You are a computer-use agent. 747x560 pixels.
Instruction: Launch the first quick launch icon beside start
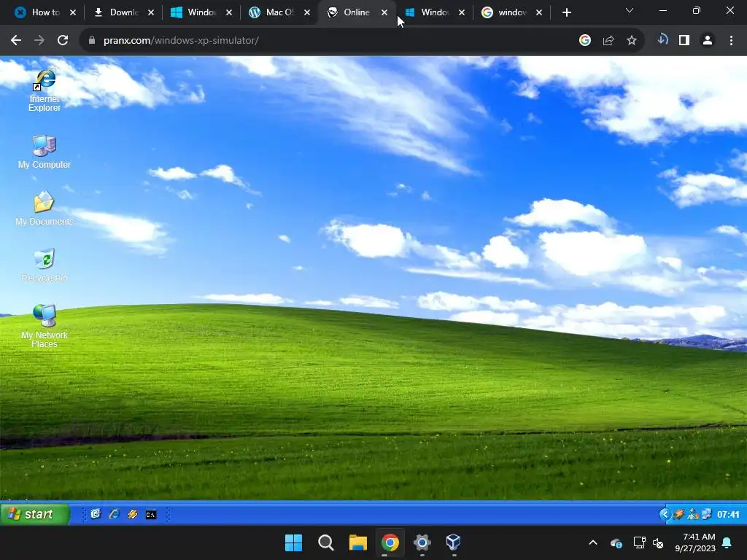tap(96, 514)
